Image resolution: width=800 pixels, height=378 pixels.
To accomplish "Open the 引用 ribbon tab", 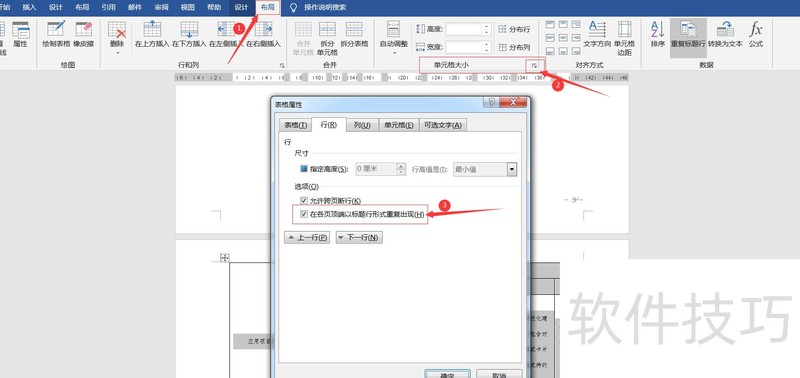I will tap(108, 8).
